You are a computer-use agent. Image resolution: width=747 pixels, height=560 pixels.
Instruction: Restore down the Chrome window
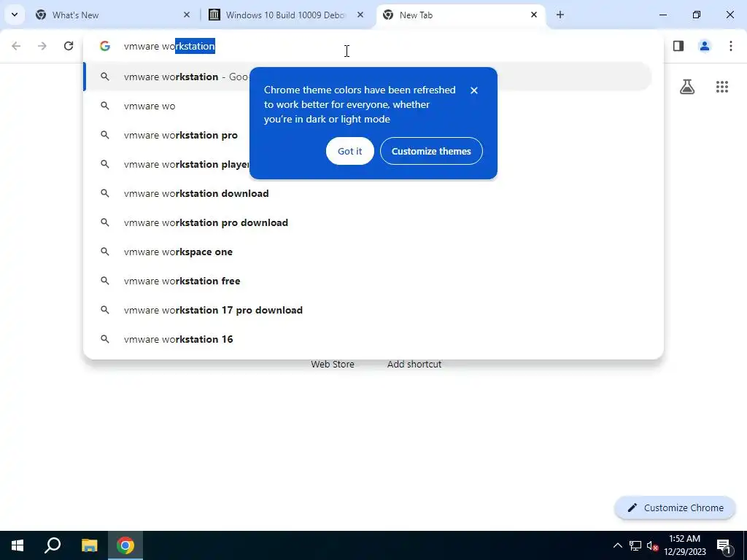[696, 15]
